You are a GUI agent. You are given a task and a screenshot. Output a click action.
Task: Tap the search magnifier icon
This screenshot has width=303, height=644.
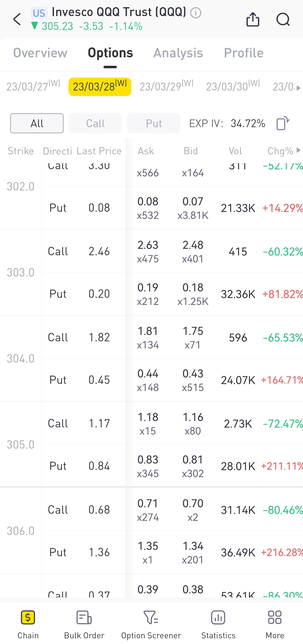coord(283,19)
